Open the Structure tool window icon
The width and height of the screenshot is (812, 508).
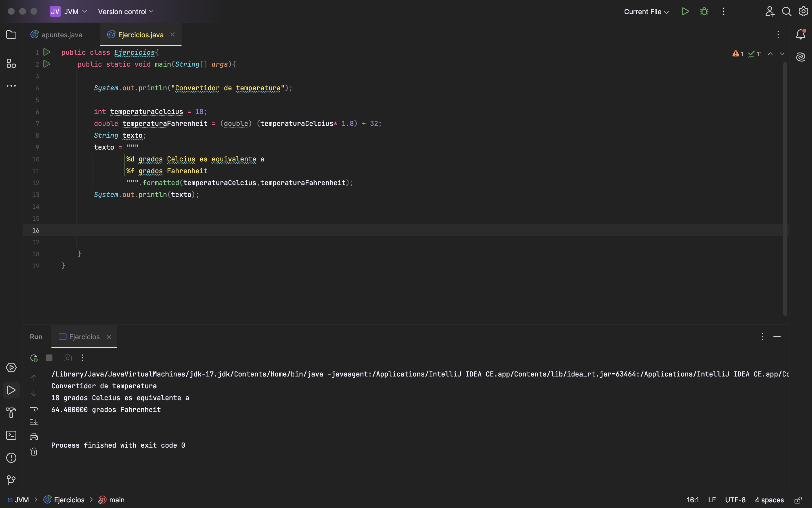coord(11,63)
